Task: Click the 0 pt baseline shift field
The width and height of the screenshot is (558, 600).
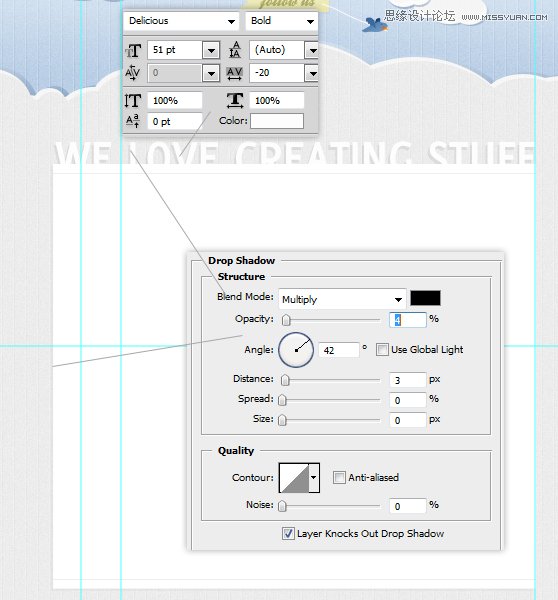Action: [175, 121]
